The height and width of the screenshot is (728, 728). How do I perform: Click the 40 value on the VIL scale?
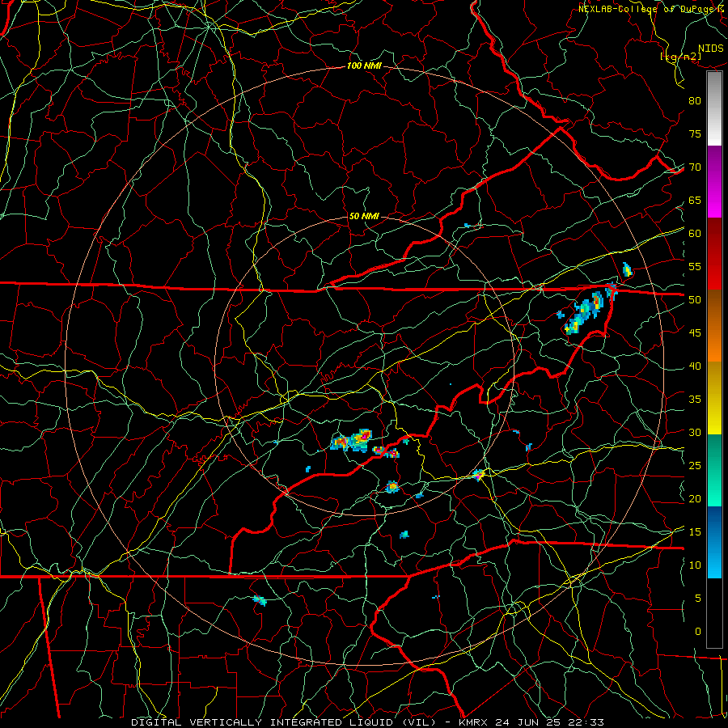click(695, 366)
